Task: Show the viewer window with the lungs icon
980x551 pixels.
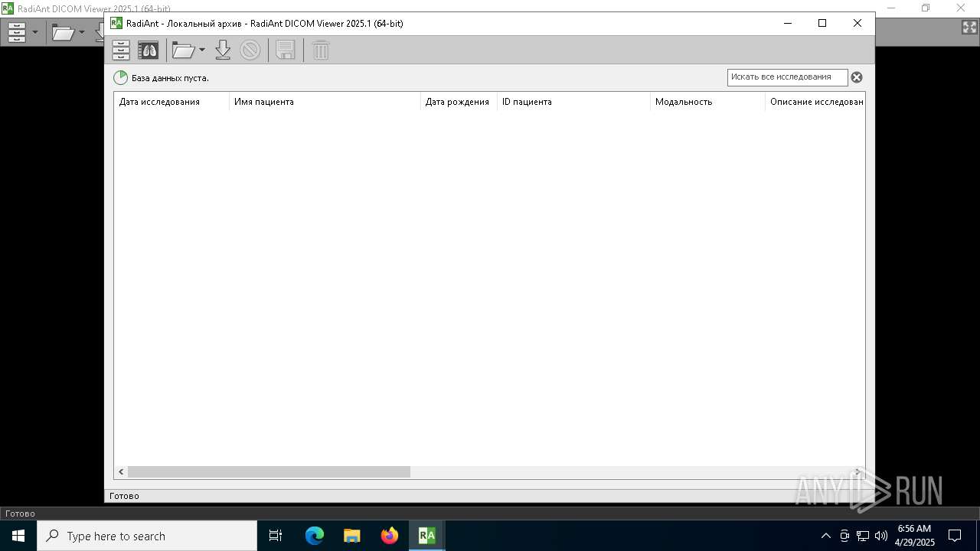Action: [x=148, y=51]
